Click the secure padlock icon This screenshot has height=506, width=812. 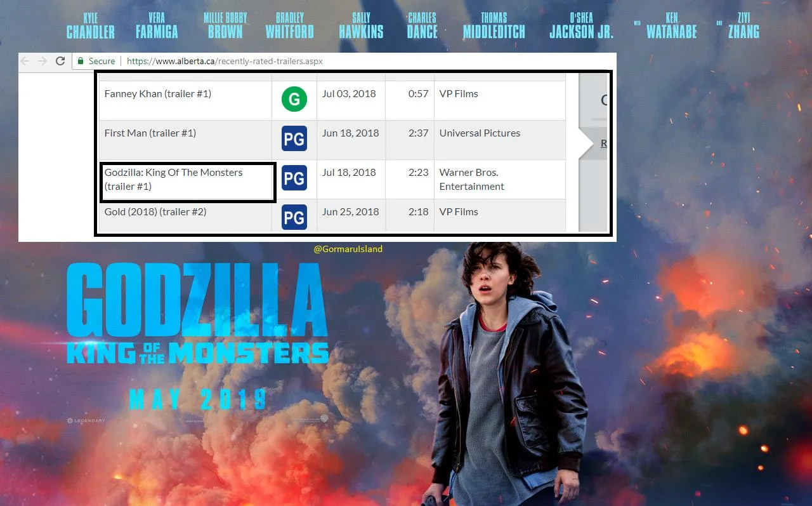click(81, 61)
